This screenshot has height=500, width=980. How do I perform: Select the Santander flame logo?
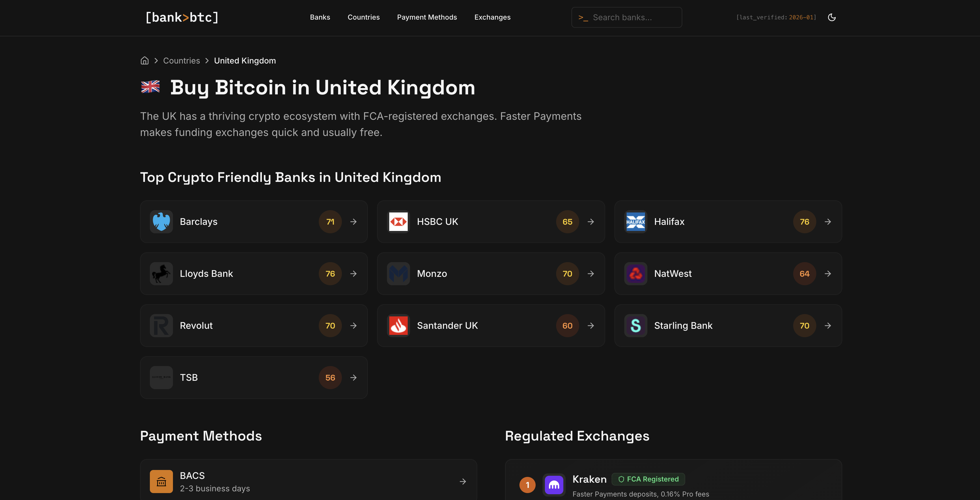click(398, 325)
